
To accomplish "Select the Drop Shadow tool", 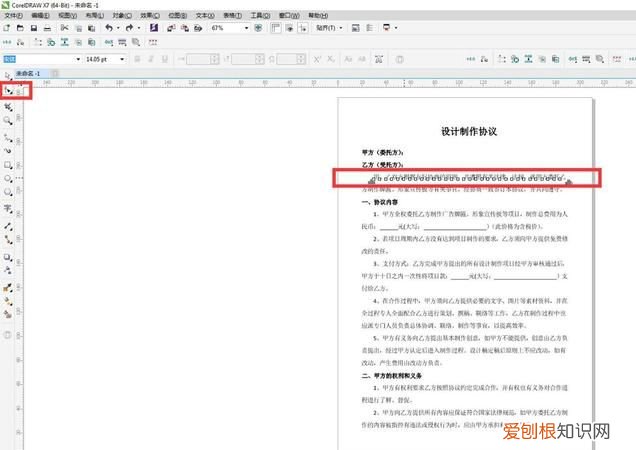I will (x=8, y=257).
